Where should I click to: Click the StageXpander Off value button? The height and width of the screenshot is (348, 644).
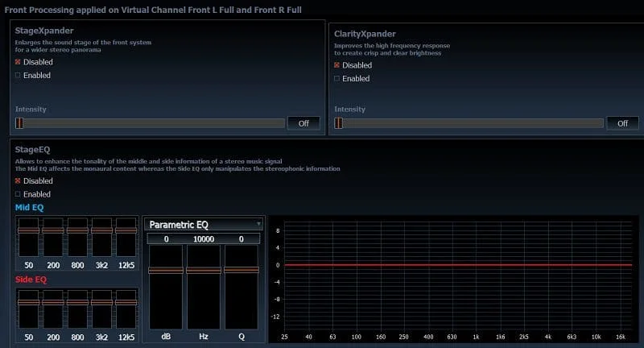point(303,123)
